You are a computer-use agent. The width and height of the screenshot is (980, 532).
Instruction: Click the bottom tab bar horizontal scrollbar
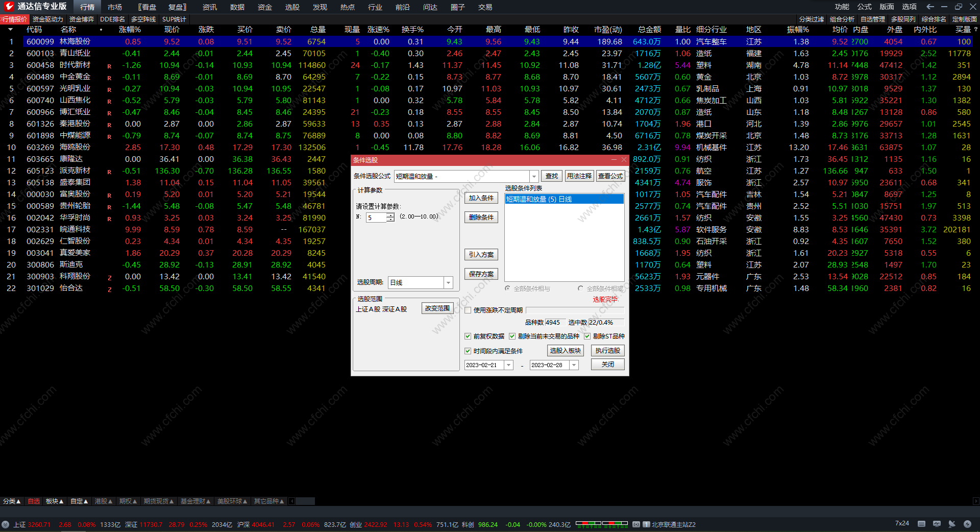pyautogui.click(x=305, y=501)
